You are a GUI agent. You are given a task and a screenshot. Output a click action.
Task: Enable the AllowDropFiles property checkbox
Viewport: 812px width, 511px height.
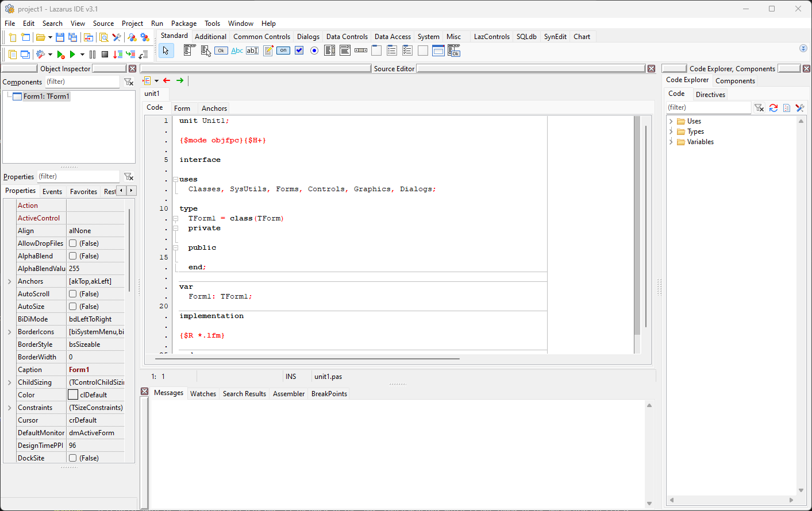pos(73,243)
